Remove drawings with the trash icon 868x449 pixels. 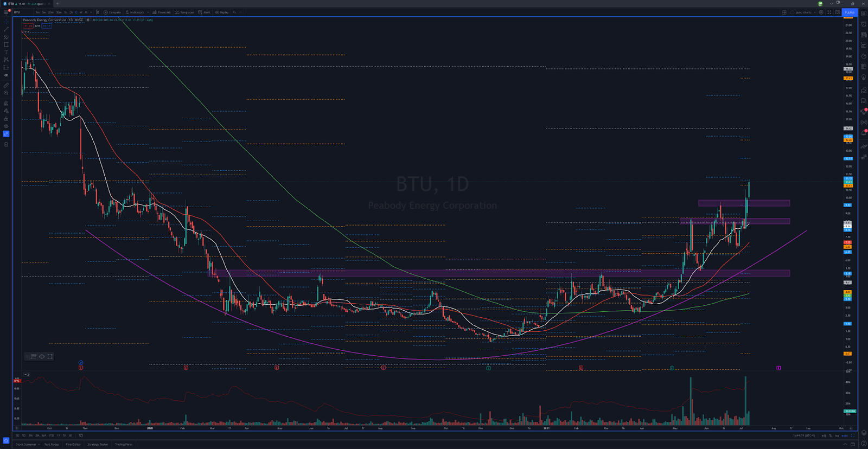click(6, 144)
